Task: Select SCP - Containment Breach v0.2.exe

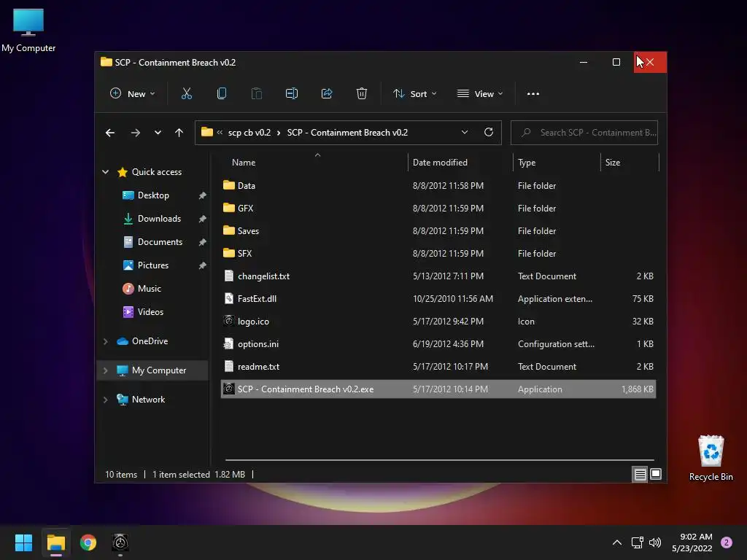Action: (438, 389)
